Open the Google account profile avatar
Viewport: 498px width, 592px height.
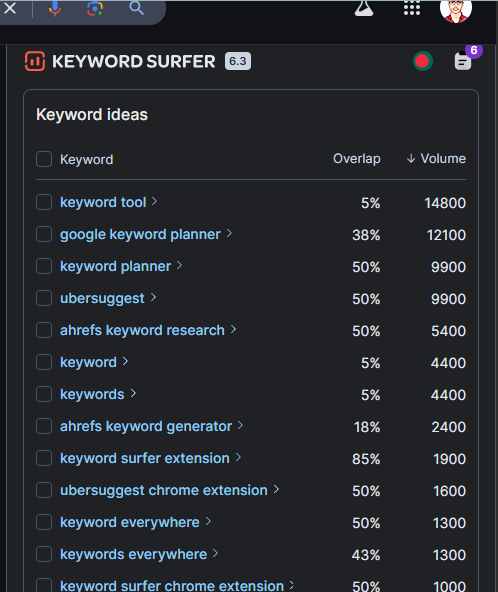pos(456,9)
